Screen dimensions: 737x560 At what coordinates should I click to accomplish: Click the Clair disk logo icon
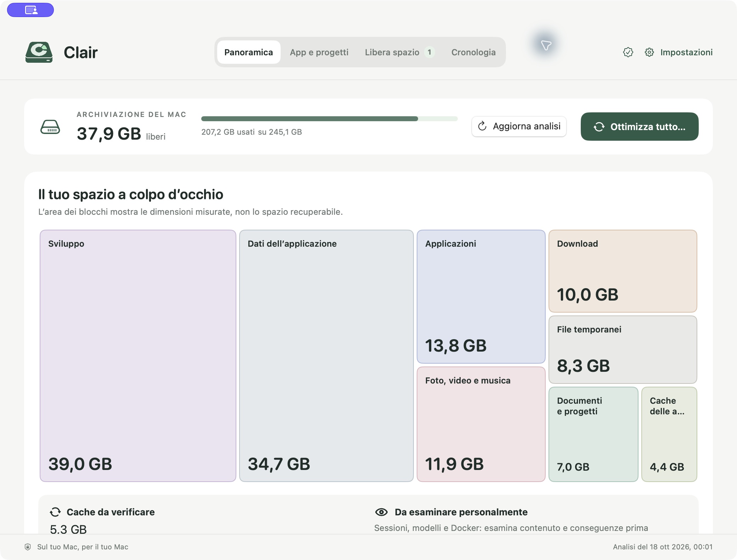[39, 52]
